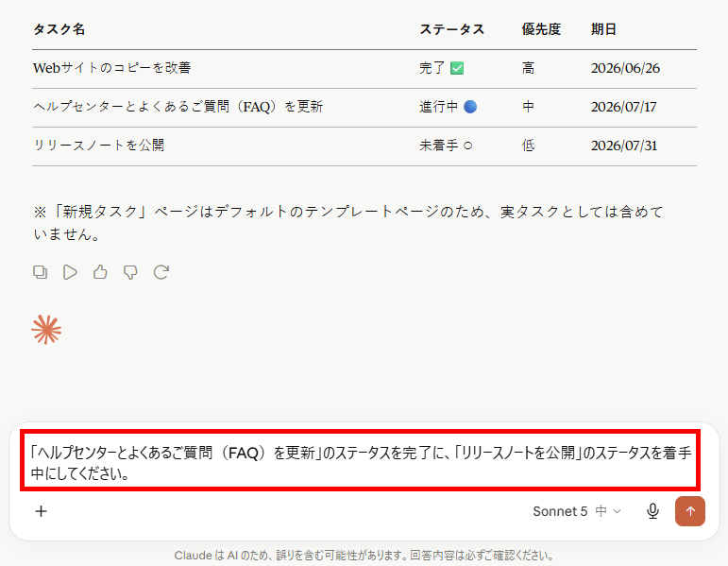
Task: Click the 完了 status cell with green check
Action: point(442,68)
